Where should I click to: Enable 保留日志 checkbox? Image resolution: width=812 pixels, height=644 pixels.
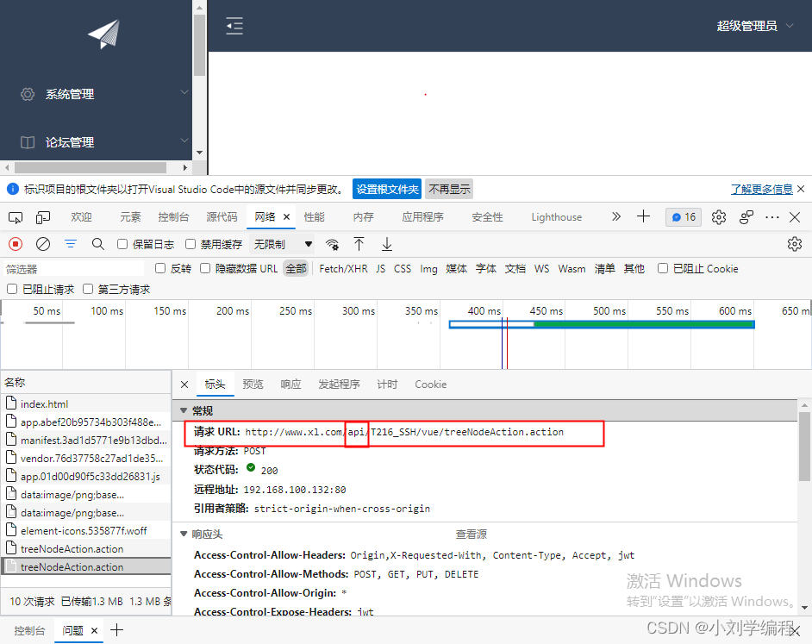[122, 244]
